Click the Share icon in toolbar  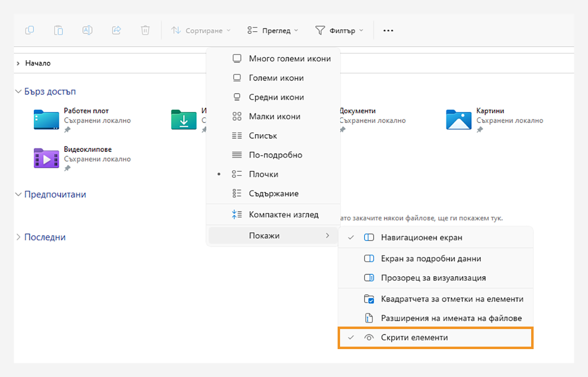(116, 30)
